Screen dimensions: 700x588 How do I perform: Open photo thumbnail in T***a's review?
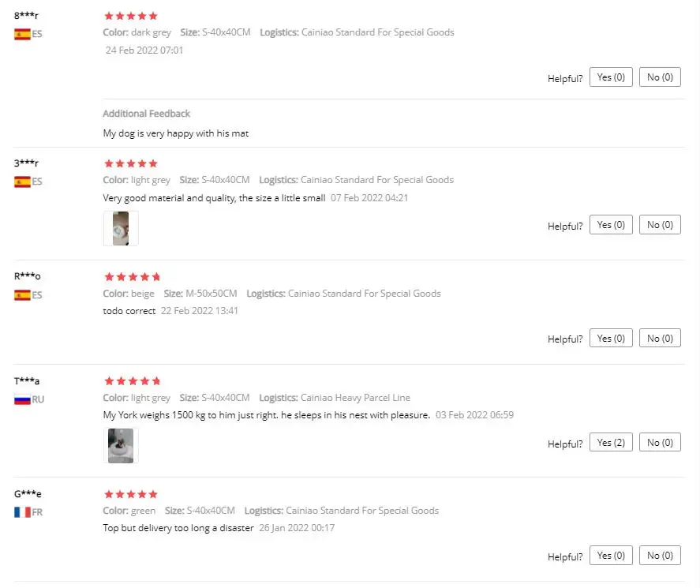point(121,445)
